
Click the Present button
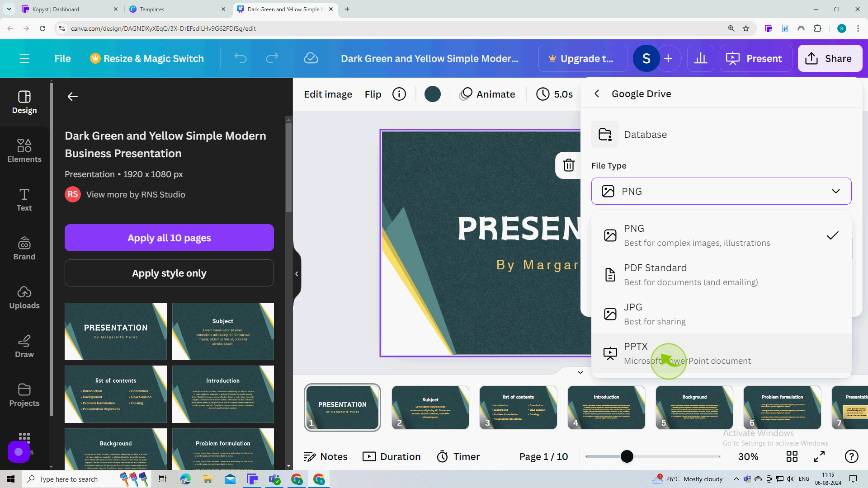[755, 58]
